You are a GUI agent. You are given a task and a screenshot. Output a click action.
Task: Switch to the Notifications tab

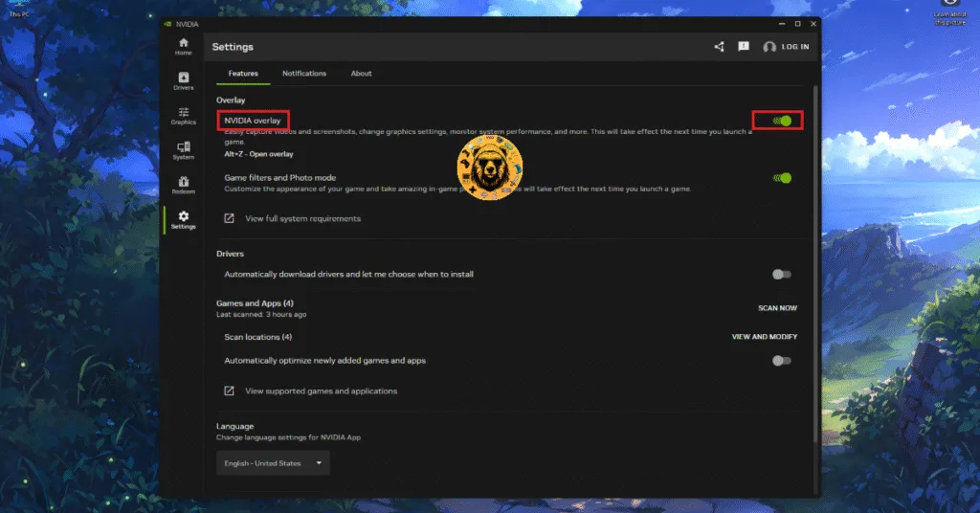click(304, 73)
